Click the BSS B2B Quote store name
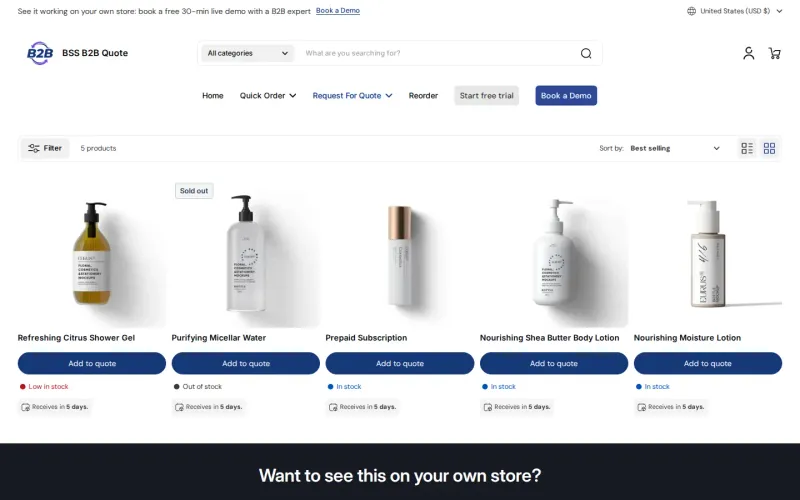800x500 pixels. tap(95, 53)
